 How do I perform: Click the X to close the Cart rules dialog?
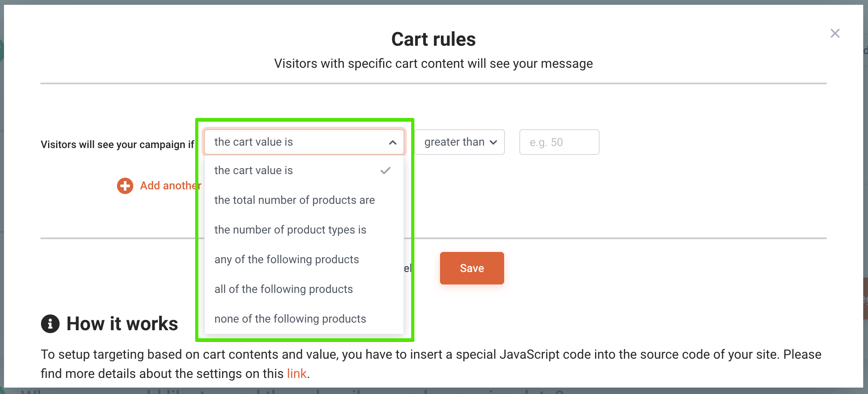click(x=835, y=33)
